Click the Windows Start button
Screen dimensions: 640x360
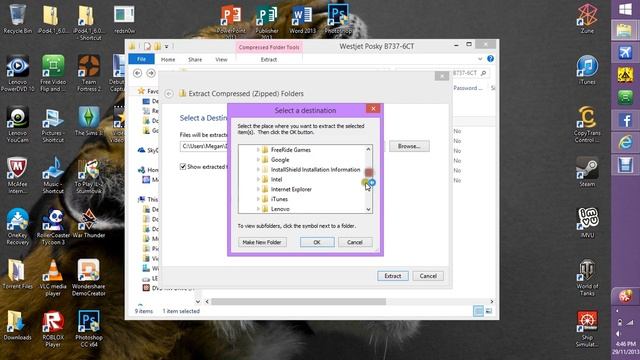(625, 9)
